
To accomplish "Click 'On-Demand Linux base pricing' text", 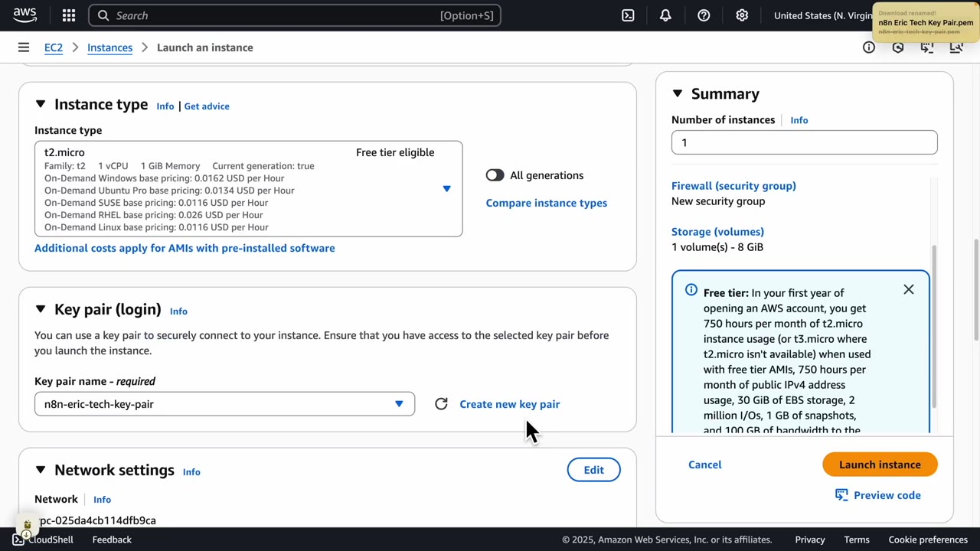I will [156, 227].
